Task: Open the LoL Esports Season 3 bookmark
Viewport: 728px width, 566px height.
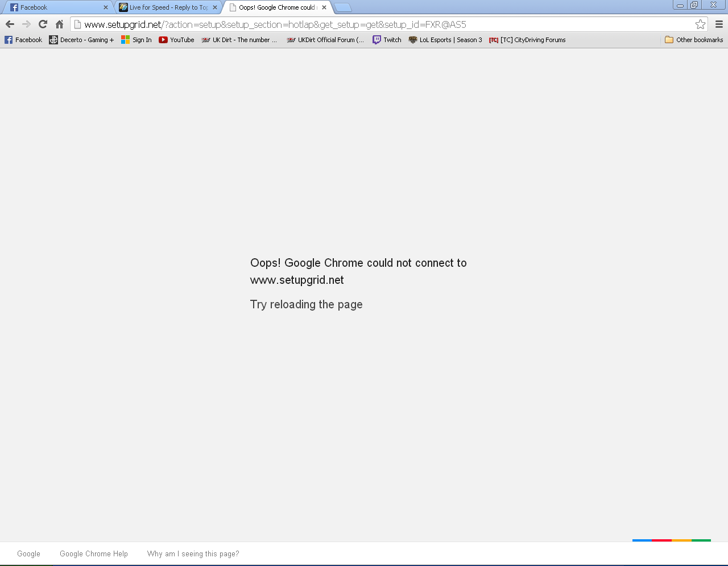Action: click(445, 40)
